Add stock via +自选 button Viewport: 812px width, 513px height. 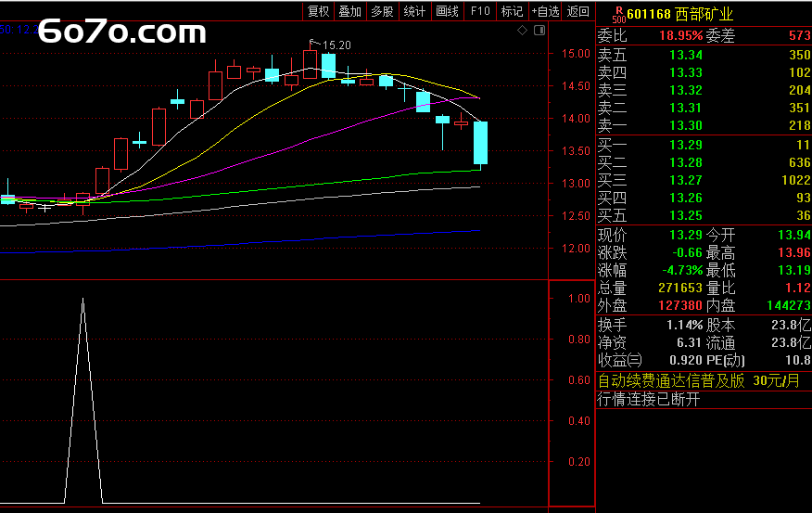click(x=545, y=11)
